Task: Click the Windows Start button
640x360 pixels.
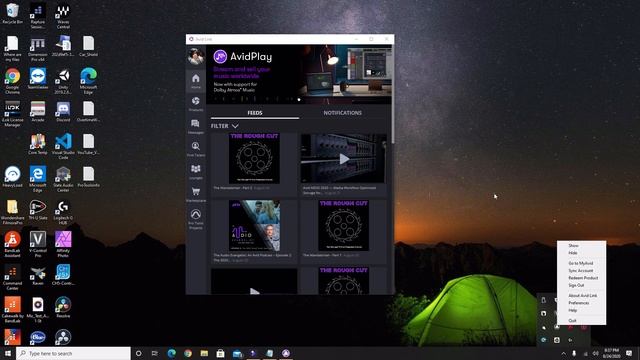Action: click(x=8, y=353)
